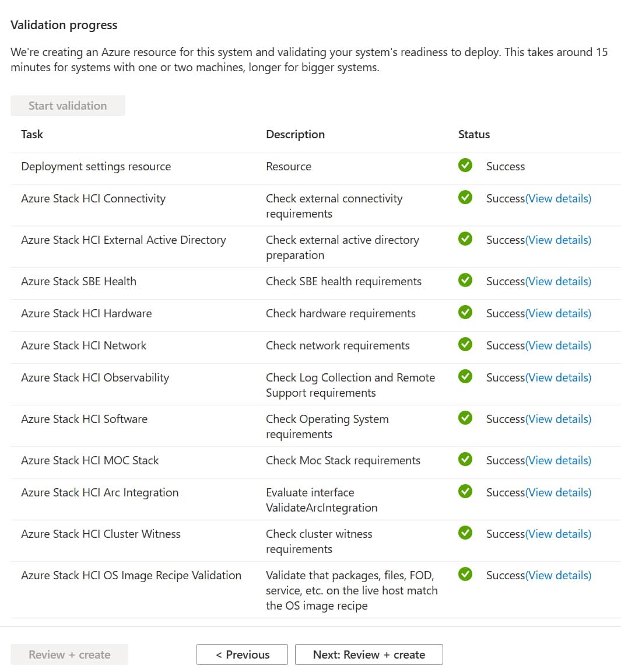Click the success icon for OS Image Recipe Validation
Screen dimensions: 621x672
click(465, 574)
